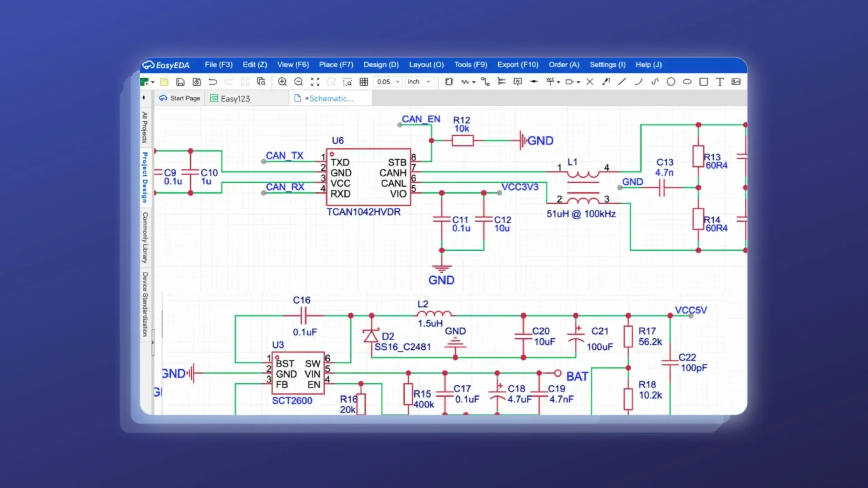Open the View (F6) menu

pos(293,65)
